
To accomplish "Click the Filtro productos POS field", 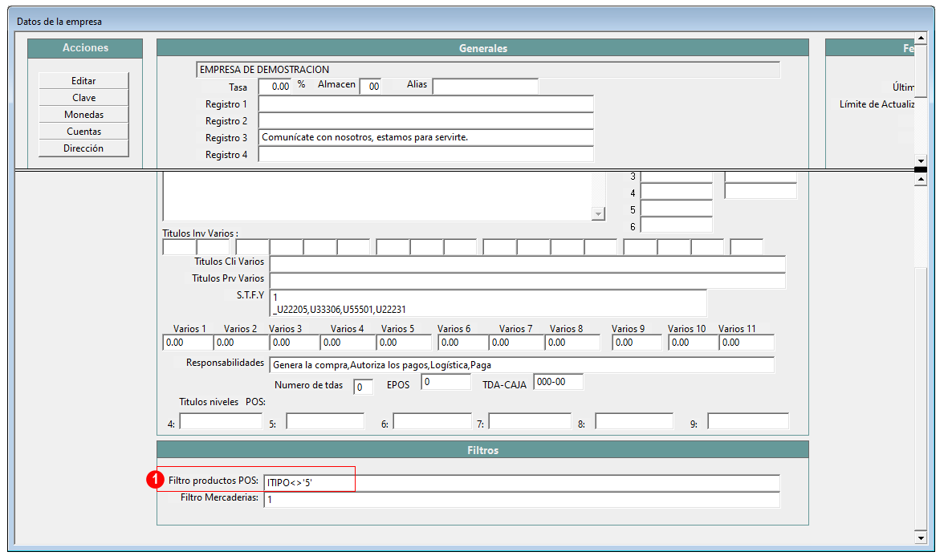I will click(x=522, y=482).
